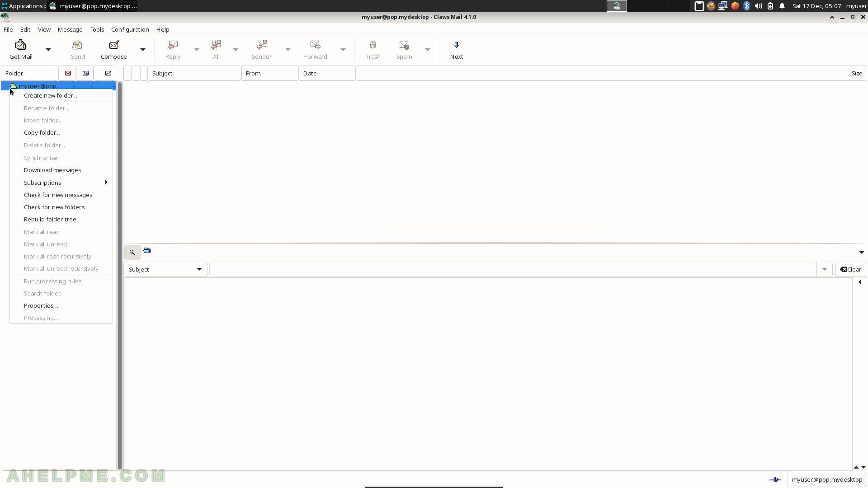The height and width of the screenshot is (488, 868).
Task: Open the quick search options down arrow
Action: (x=861, y=253)
